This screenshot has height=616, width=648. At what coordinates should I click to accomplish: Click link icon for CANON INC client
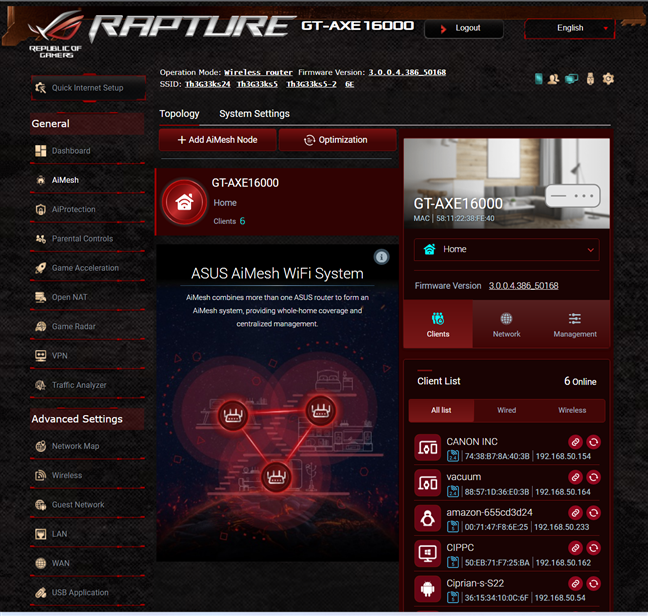coord(575,442)
